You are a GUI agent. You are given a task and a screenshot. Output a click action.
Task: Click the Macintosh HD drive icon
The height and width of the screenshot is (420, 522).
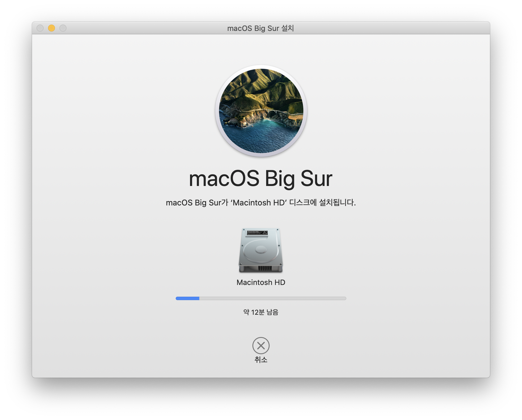point(261,250)
